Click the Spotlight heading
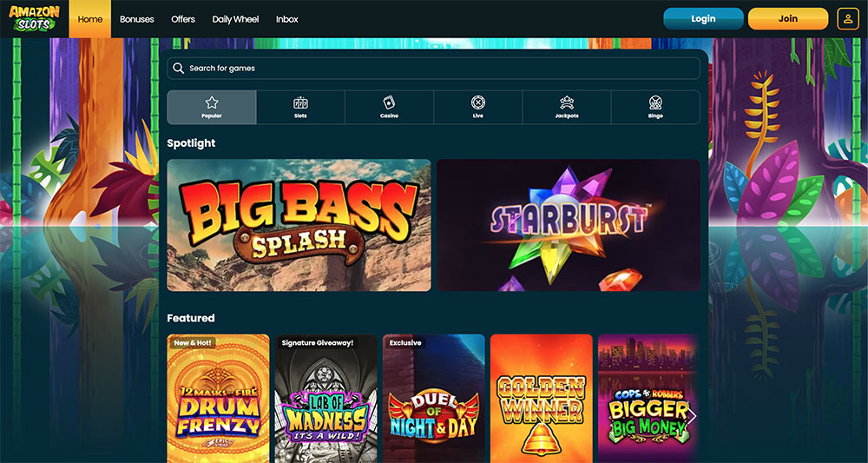 [191, 142]
